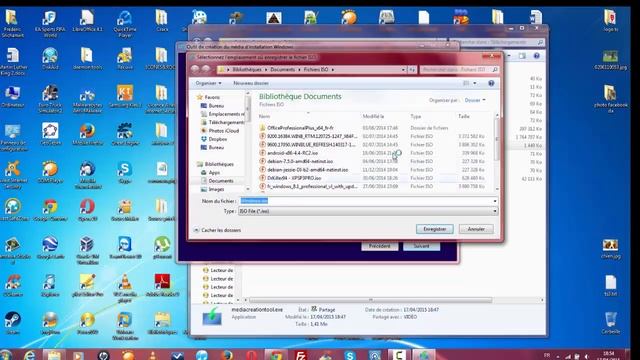Open the view mode dropdown arrow
Image resolution: width=640 pixels, height=360 pixels.
474,83
